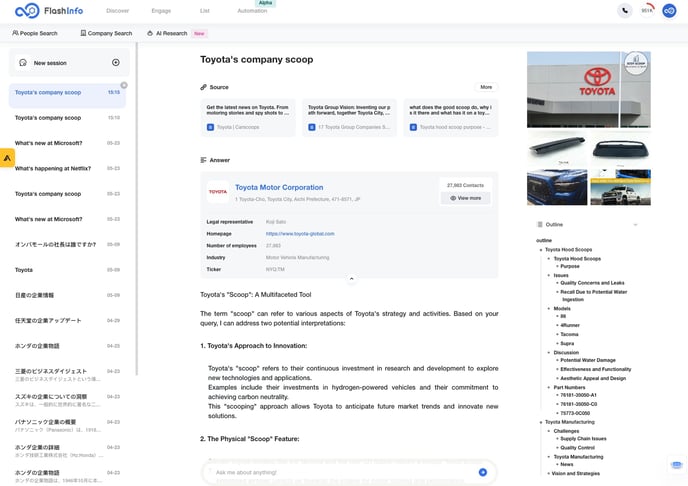This screenshot has height=486, width=688.
Task: Switch to AI Research tab
Action: [x=167, y=33]
